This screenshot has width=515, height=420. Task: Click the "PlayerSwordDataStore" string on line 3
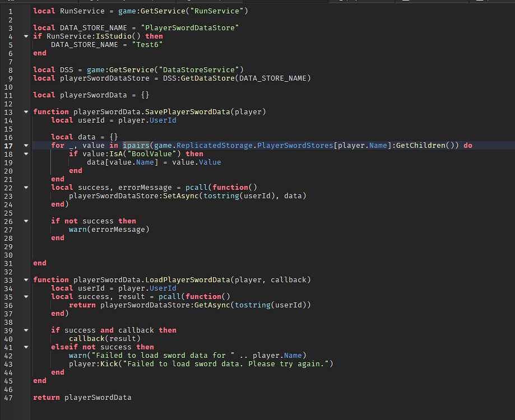tap(190, 28)
